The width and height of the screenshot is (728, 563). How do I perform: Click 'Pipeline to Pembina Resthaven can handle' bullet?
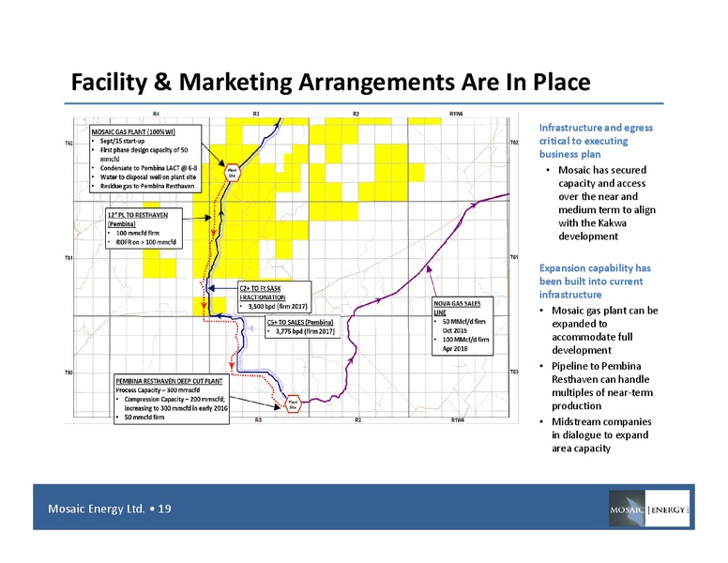click(602, 386)
